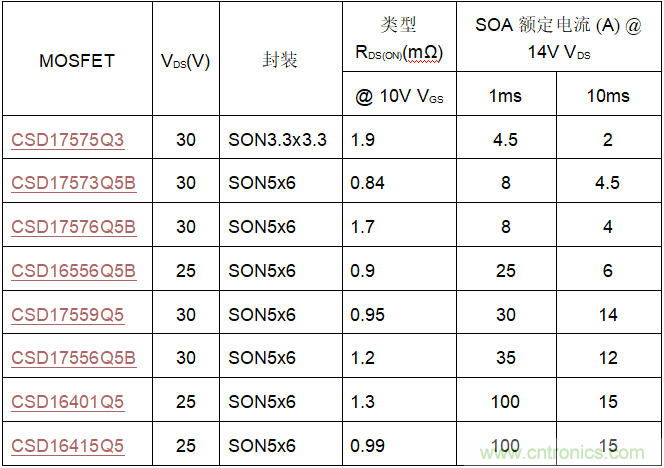
Task: Click the 0.99 resistance value cell
Action: coord(368,445)
